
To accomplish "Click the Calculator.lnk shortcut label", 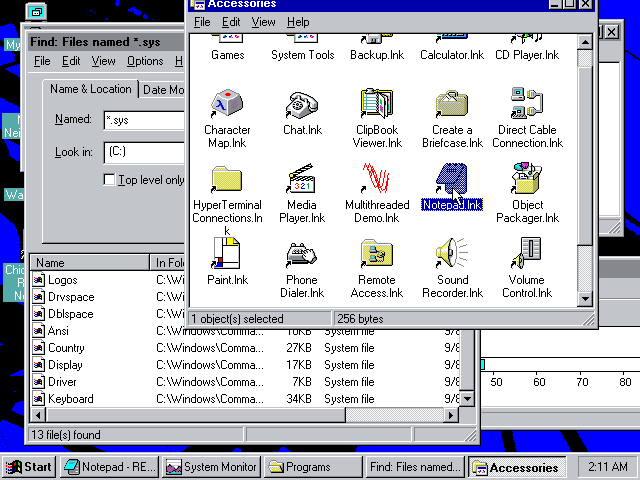I will coord(452,55).
